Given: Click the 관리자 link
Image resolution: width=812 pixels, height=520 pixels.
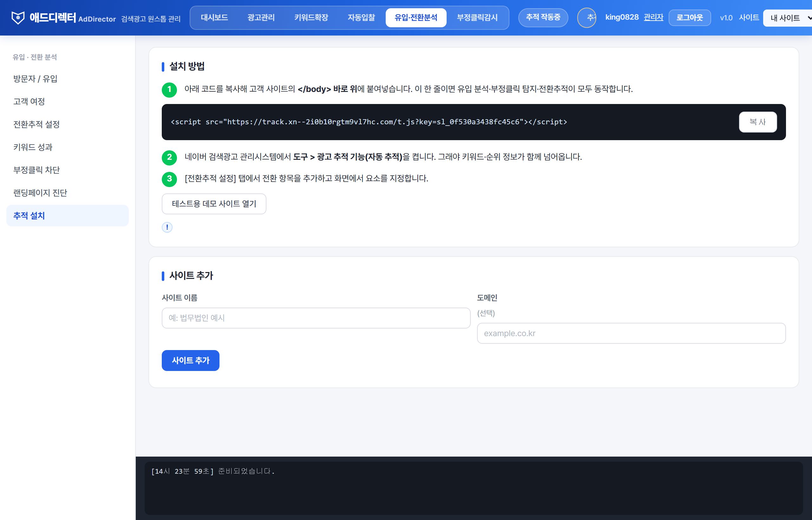Looking at the screenshot, I should coord(654,17).
